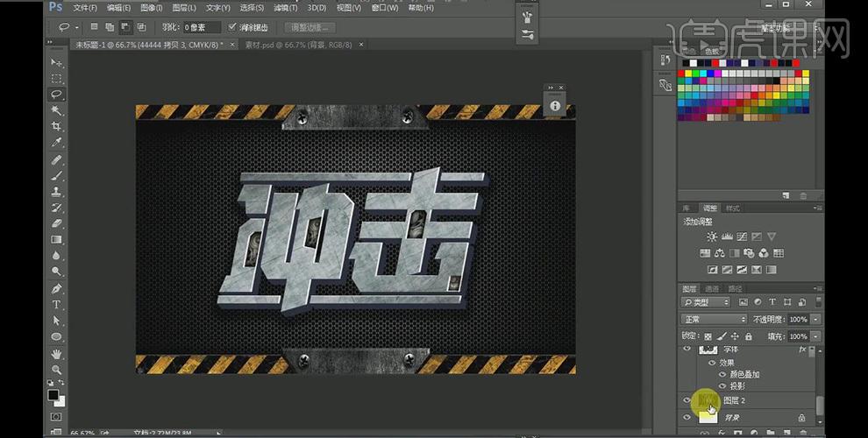
Task: Switch to the 样式 styles tab
Action: click(733, 208)
